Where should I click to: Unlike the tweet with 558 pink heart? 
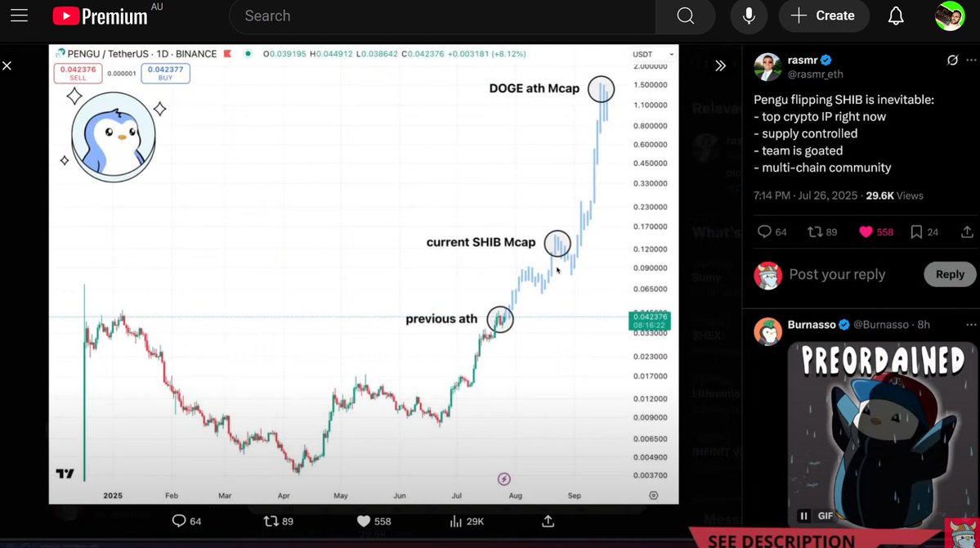876,232
